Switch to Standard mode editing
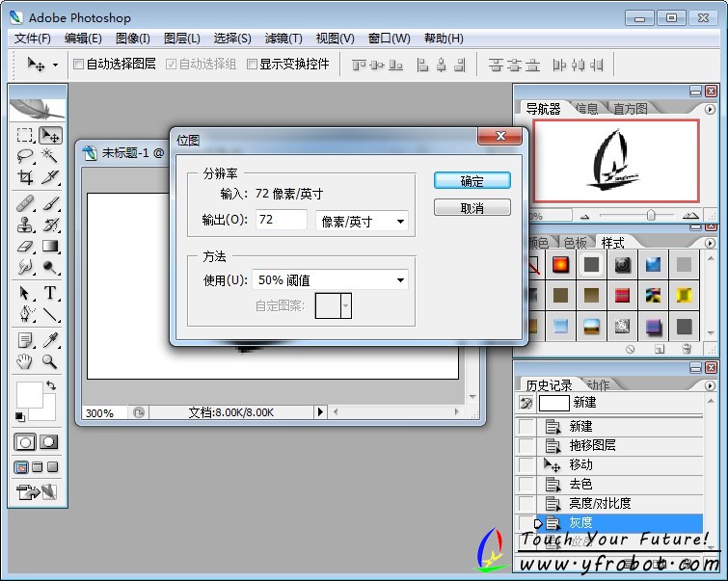 [x=25, y=442]
